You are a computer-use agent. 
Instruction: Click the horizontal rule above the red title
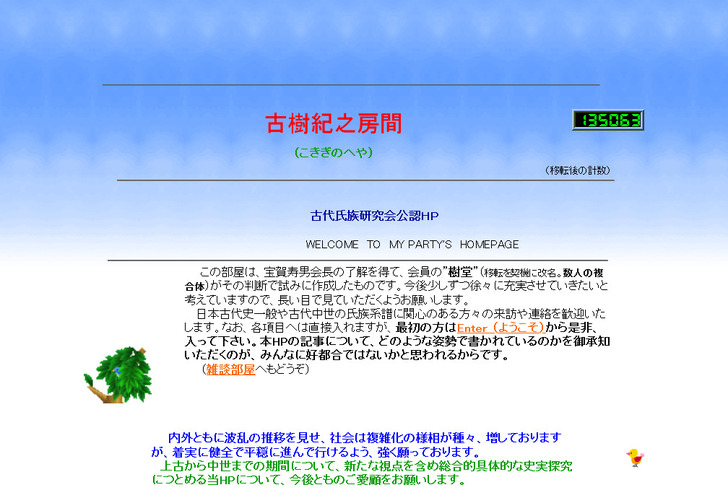350,85
